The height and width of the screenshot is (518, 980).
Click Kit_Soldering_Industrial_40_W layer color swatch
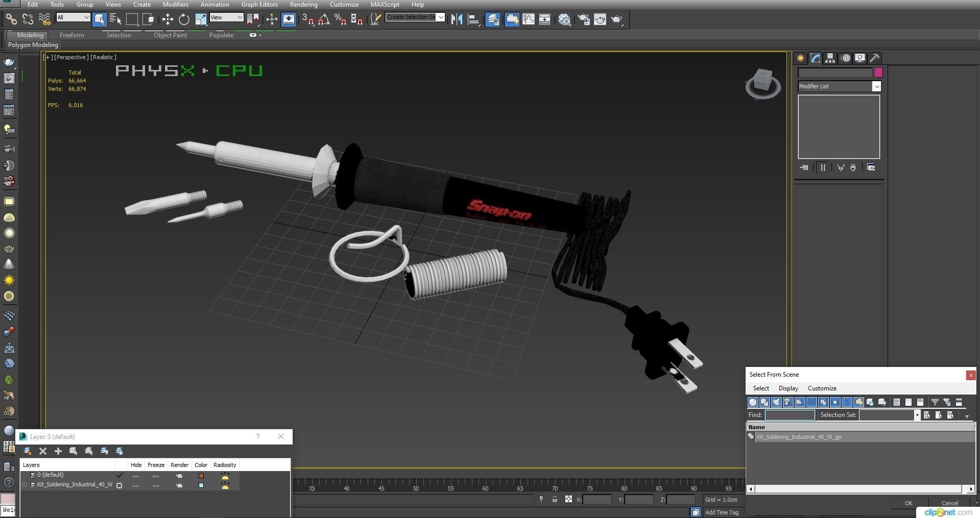coord(201,485)
